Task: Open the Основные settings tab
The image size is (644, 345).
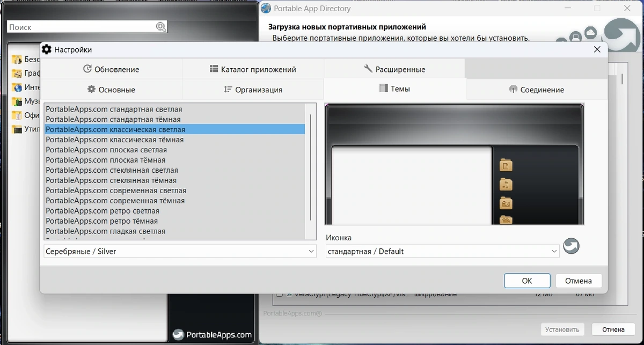Action: pos(111,90)
